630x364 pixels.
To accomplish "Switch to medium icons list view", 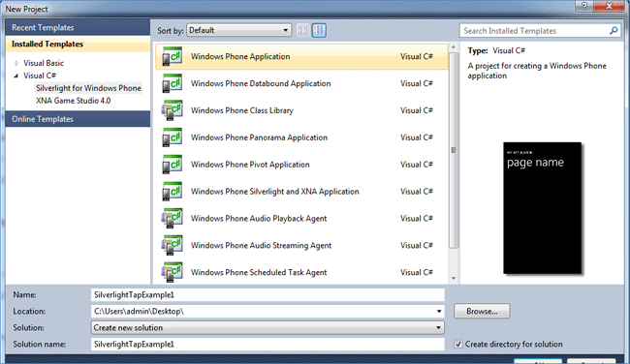I will click(x=319, y=30).
